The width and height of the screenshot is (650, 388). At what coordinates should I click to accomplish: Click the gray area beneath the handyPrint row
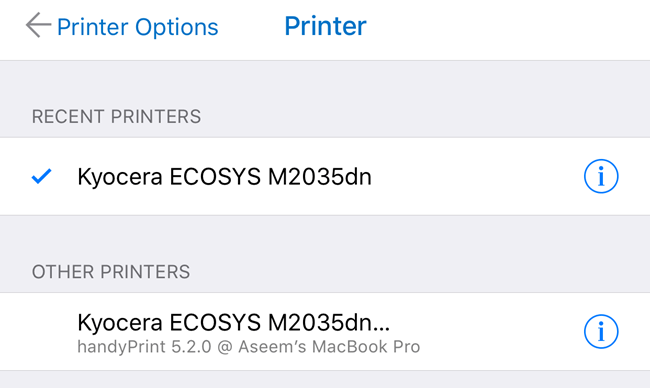pos(325,380)
